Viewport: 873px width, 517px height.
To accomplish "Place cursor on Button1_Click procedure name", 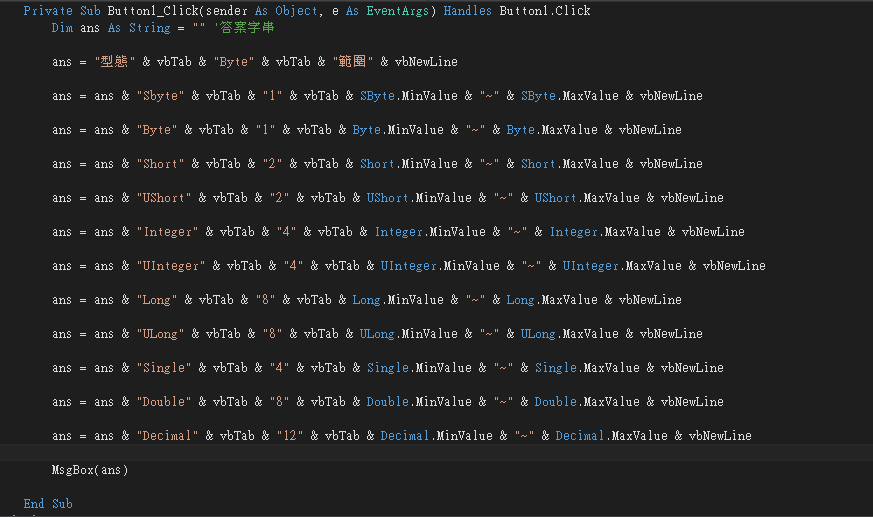I will (x=153, y=11).
